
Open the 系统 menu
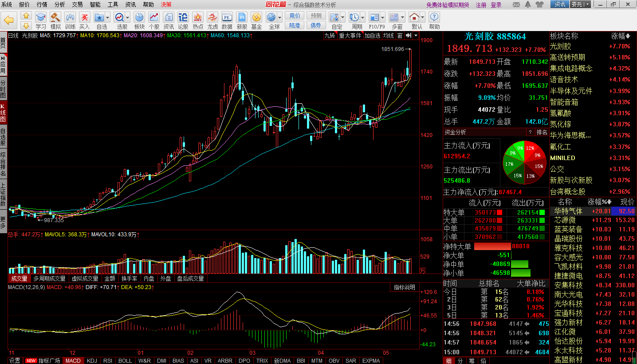7,4
